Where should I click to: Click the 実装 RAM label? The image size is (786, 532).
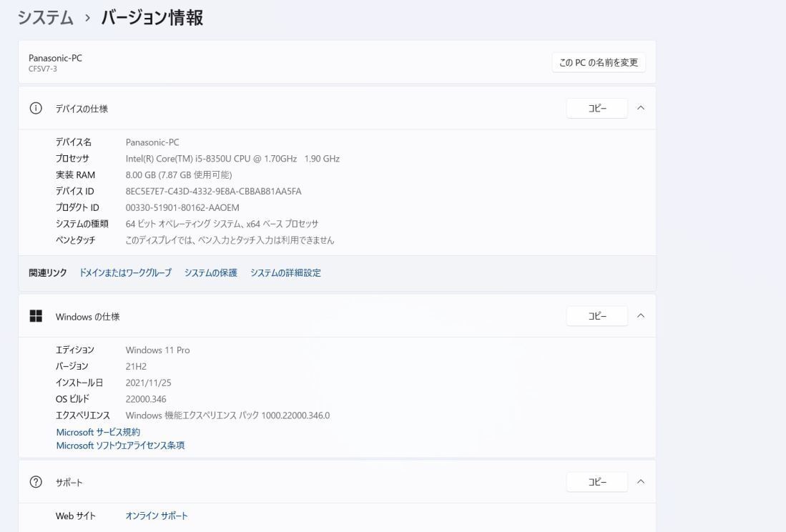(75, 174)
